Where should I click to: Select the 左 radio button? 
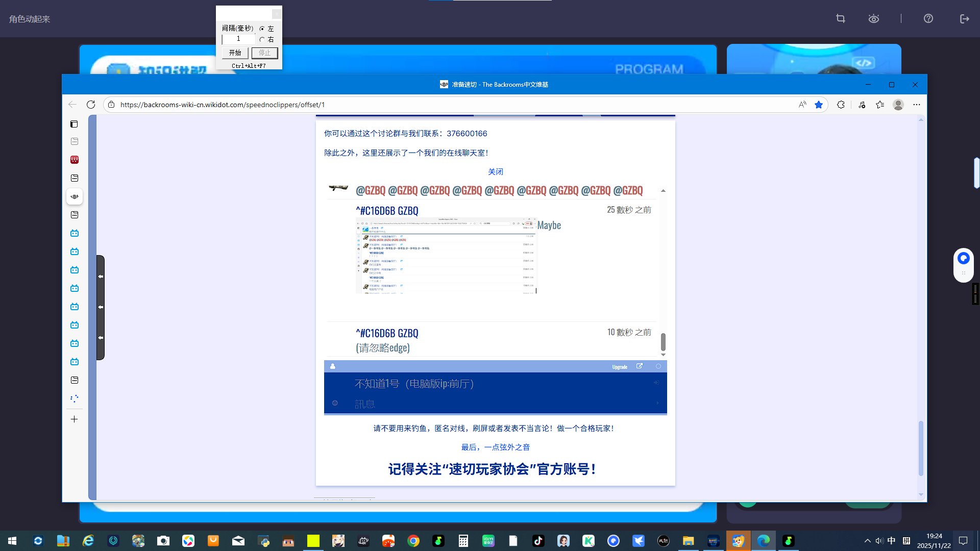click(262, 29)
